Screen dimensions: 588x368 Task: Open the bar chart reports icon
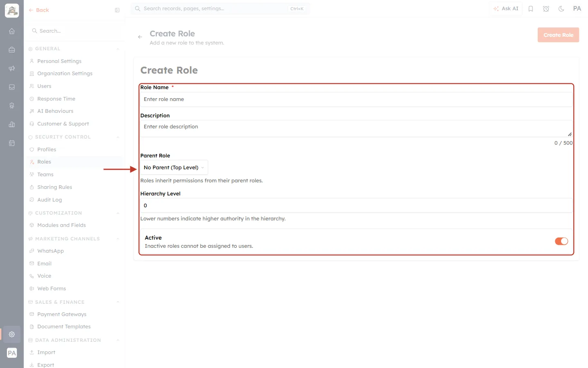pos(12,124)
